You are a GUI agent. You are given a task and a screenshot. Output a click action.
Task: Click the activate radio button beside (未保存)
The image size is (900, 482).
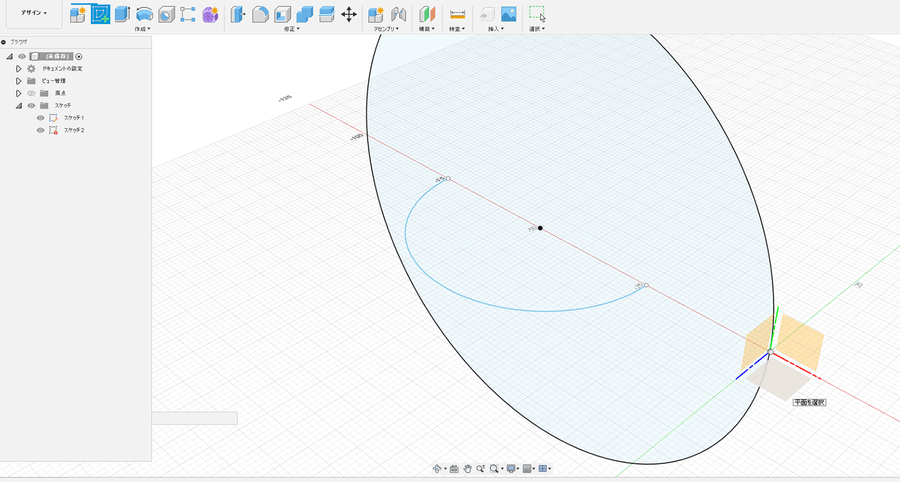point(79,56)
